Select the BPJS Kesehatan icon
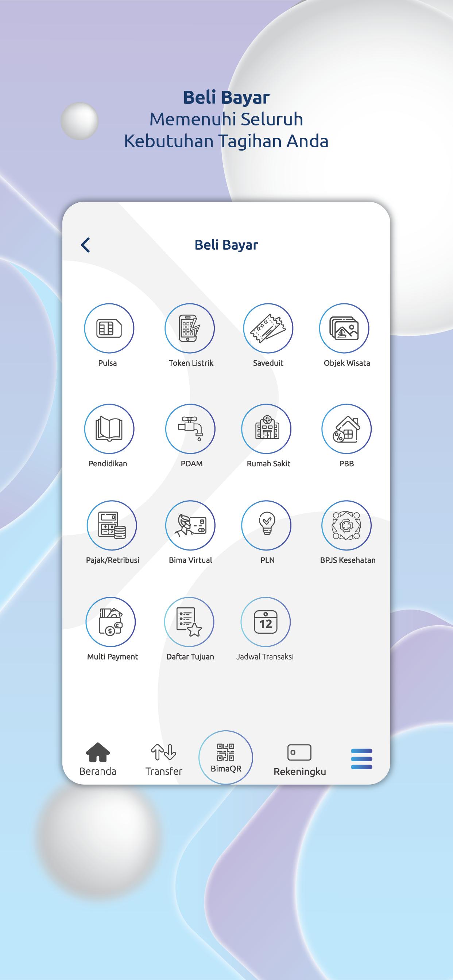Image resolution: width=453 pixels, height=980 pixels. (x=346, y=525)
